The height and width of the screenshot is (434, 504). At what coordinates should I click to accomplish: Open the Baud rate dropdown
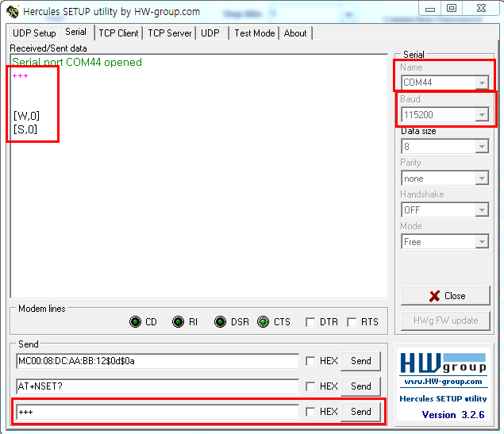tap(482, 115)
